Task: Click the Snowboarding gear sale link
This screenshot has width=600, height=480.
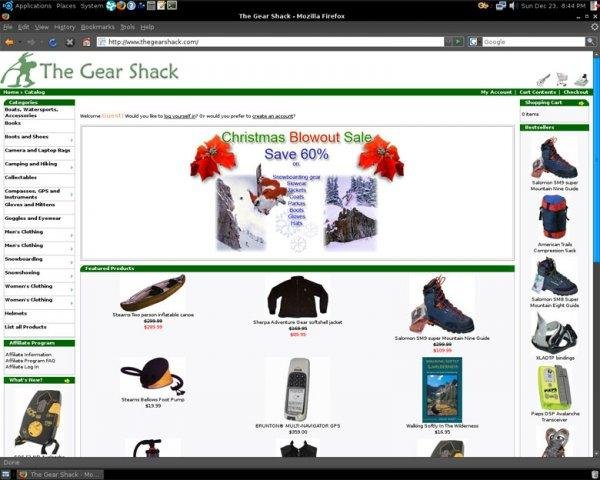Action: coord(297,177)
